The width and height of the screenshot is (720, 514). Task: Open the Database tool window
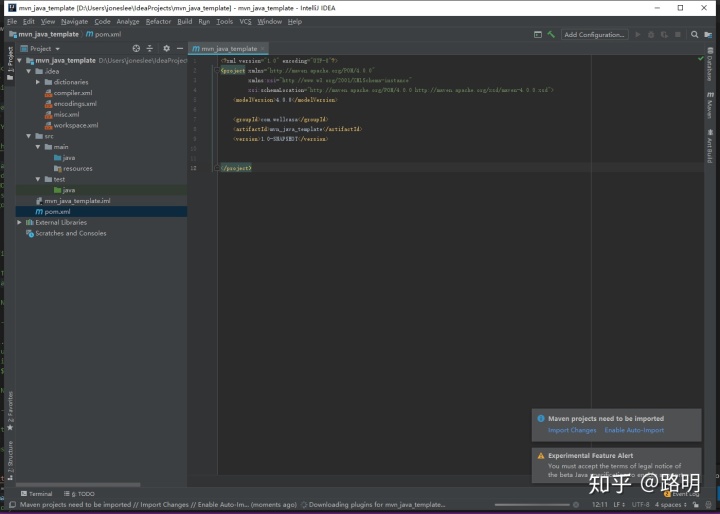(710, 63)
